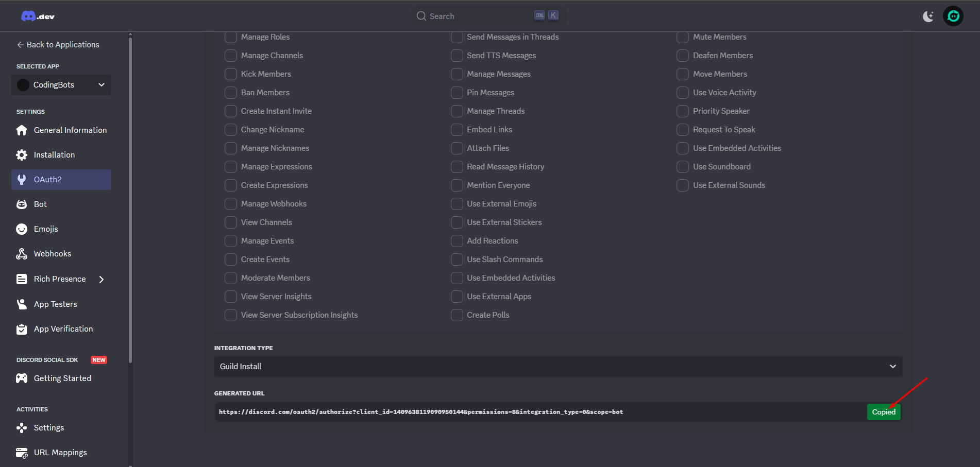This screenshot has width=980, height=467.
Task: Check the View Channels permission
Action: pos(231,222)
